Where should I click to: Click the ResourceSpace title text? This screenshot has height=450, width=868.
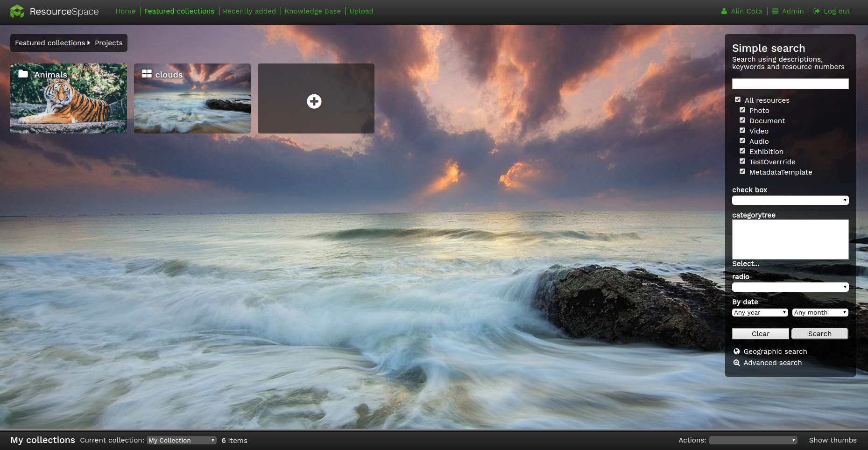click(x=64, y=12)
